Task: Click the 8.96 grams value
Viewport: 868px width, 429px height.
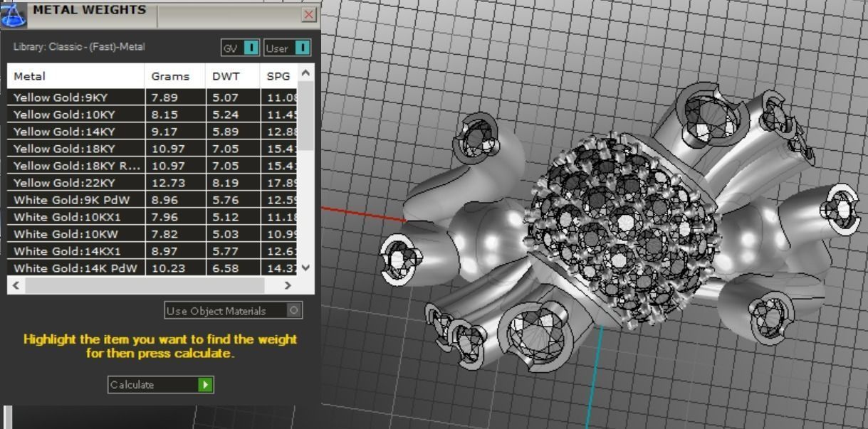Action: pyautogui.click(x=164, y=200)
